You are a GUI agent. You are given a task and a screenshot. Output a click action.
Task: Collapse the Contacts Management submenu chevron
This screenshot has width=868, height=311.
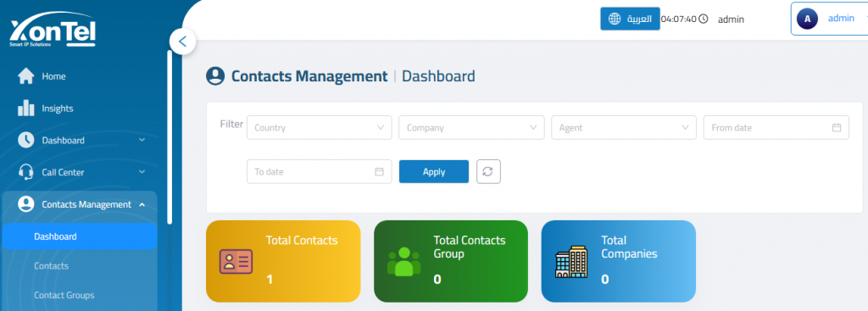pos(142,204)
